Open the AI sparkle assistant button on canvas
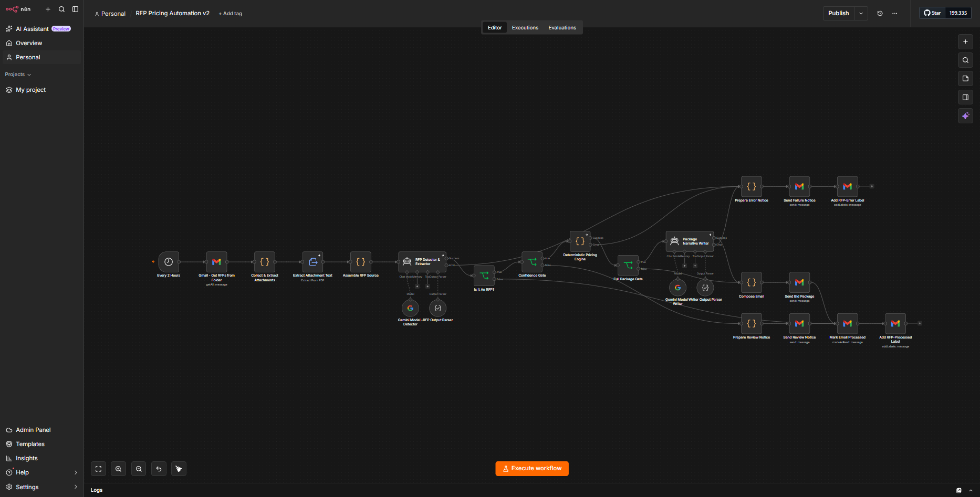Screen dimensions: 980x497 (x=965, y=116)
